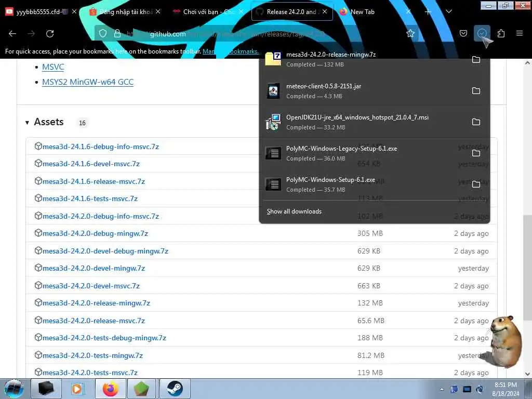Open the extensions puzzle icon
Screen dimensions: 532x399
[x=501, y=33]
